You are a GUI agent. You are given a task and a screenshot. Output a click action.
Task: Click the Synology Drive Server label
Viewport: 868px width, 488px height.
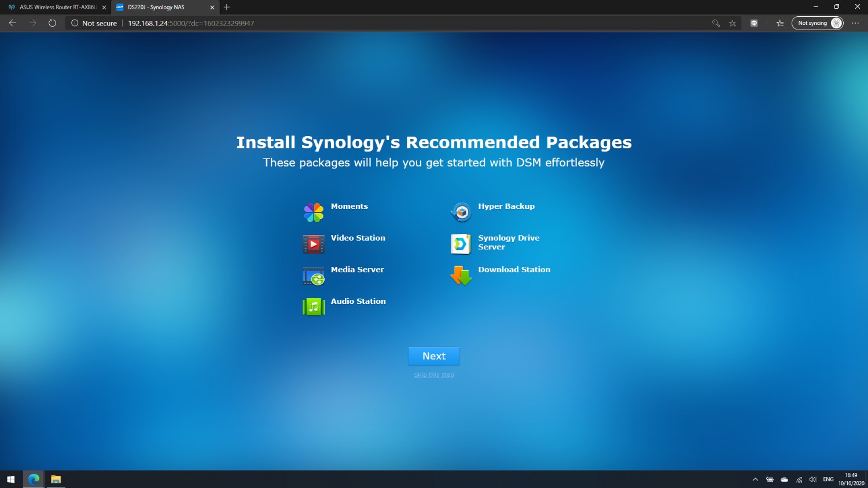click(x=509, y=243)
